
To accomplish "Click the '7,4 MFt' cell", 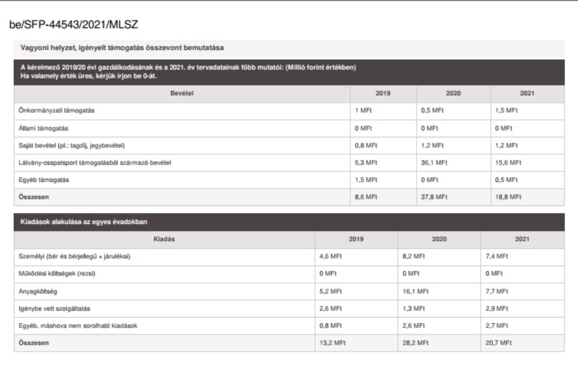I will point(497,256).
